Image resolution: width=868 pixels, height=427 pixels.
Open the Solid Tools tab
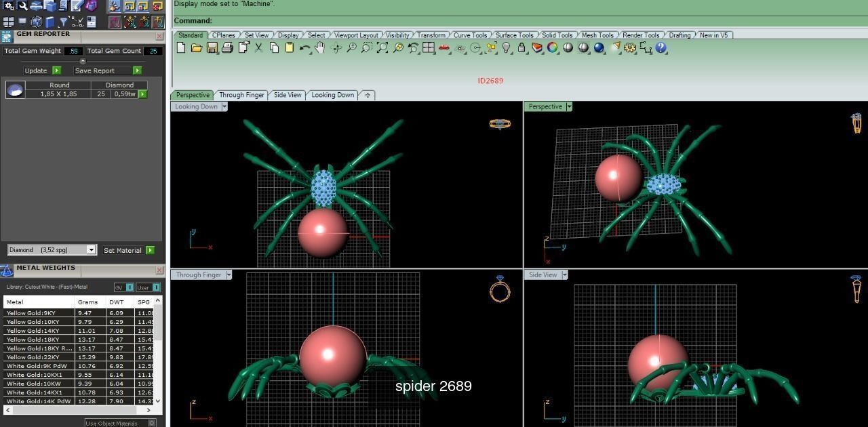pos(557,35)
